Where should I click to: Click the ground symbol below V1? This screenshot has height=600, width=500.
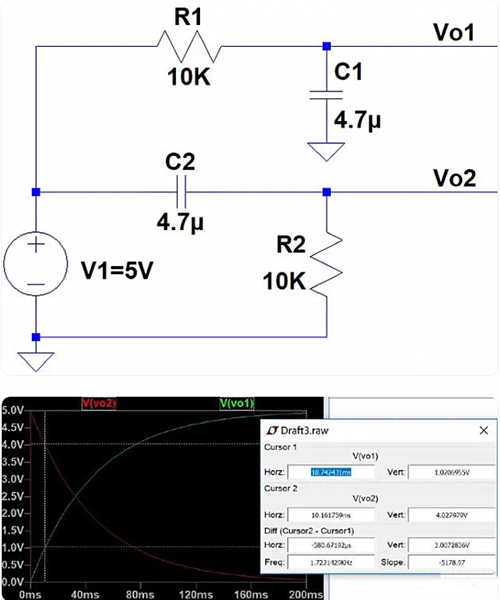click(36, 362)
